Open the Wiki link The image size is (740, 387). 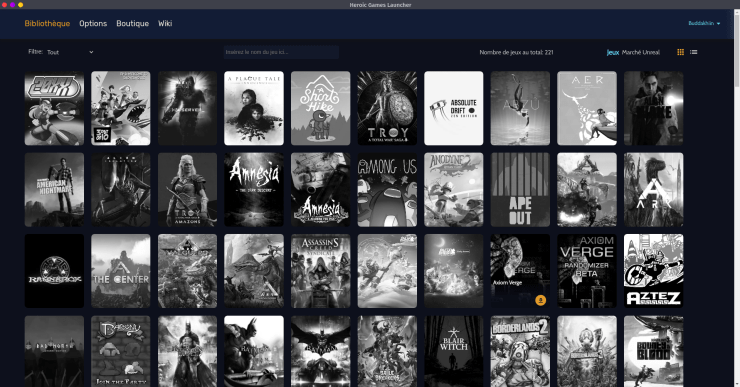pos(165,23)
